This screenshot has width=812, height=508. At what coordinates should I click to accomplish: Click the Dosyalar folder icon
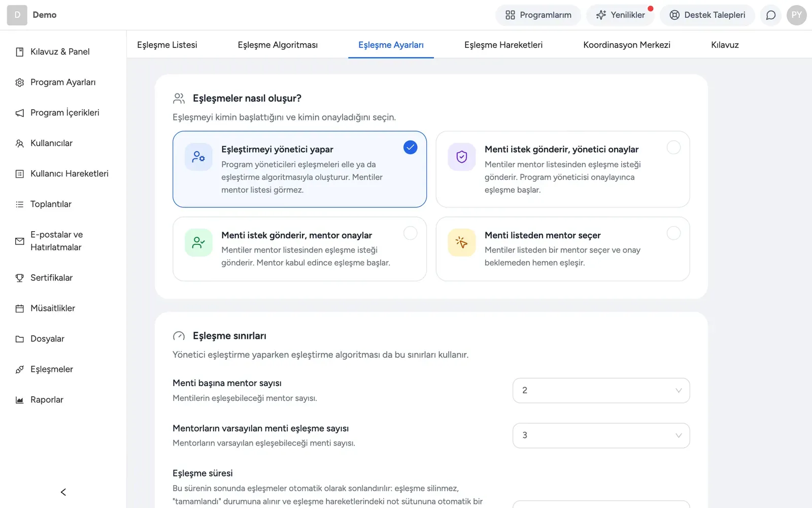click(20, 339)
